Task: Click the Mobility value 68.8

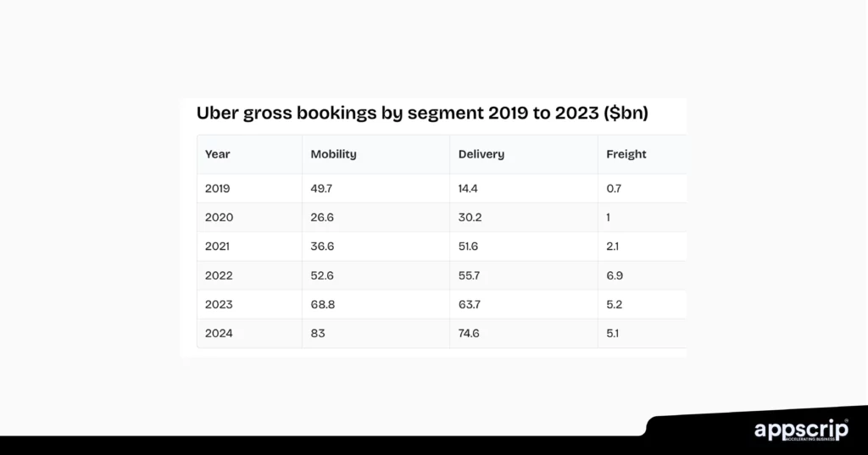Action: pyautogui.click(x=323, y=304)
